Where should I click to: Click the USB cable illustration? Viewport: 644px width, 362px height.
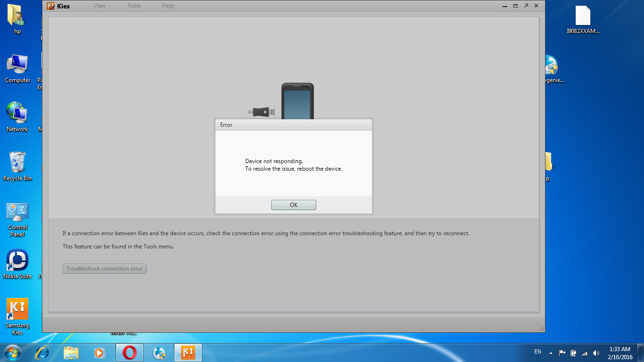click(x=261, y=112)
